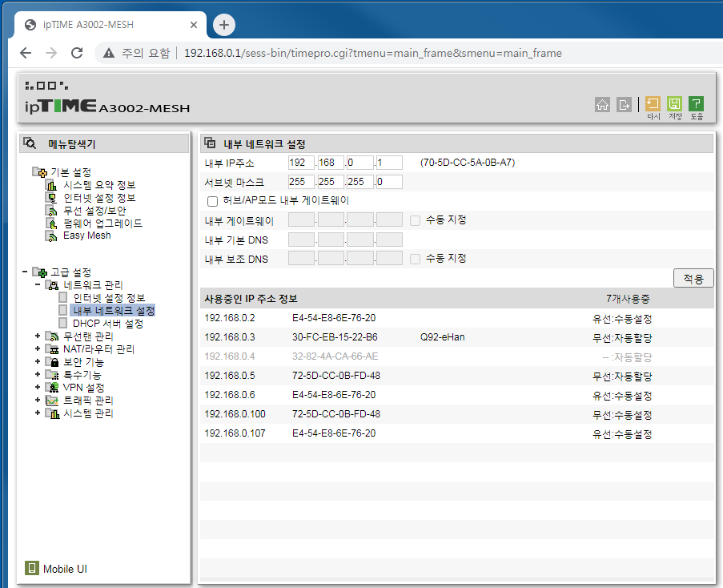The height and width of the screenshot is (588, 723).
Task: Click the browser reload icon
Action: tap(77, 53)
